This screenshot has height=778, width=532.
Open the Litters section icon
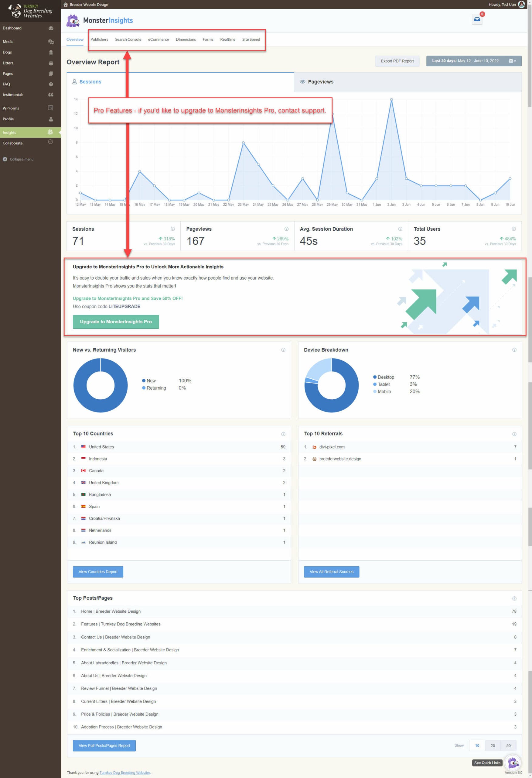51,63
